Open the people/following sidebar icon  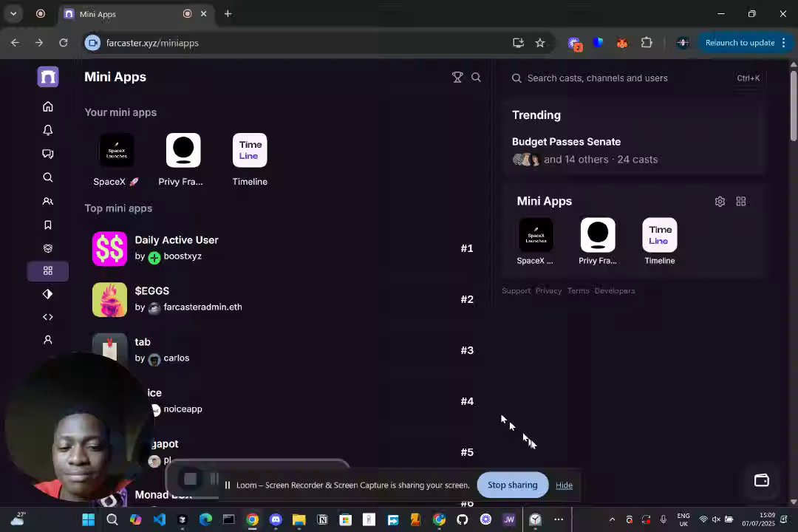click(48, 201)
